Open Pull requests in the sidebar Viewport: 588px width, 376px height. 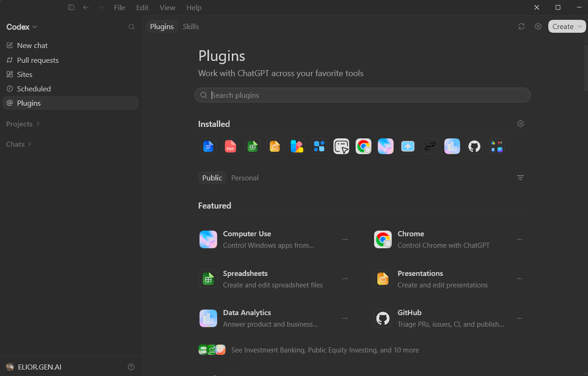tap(70, 60)
